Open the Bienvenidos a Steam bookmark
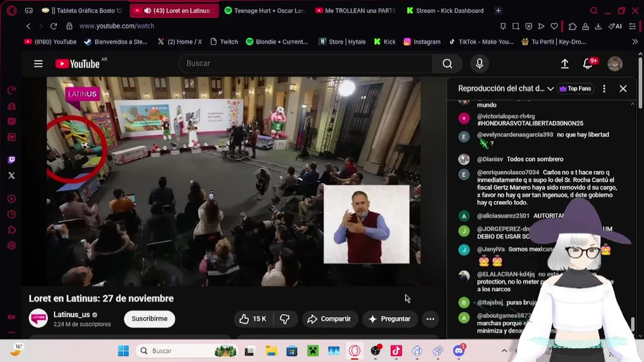Image resolution: width=644 pixels, height=362 pixels. 116,42
